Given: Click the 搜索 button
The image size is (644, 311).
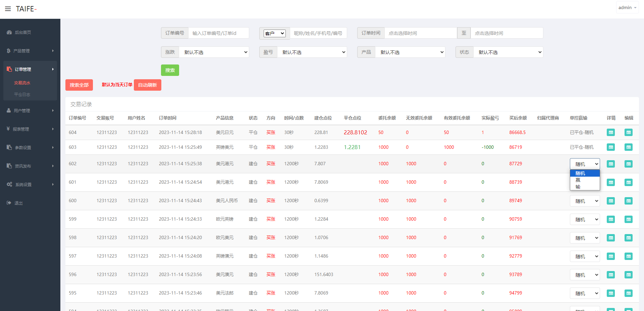Looking at the screenshot, I should point(170,70).
